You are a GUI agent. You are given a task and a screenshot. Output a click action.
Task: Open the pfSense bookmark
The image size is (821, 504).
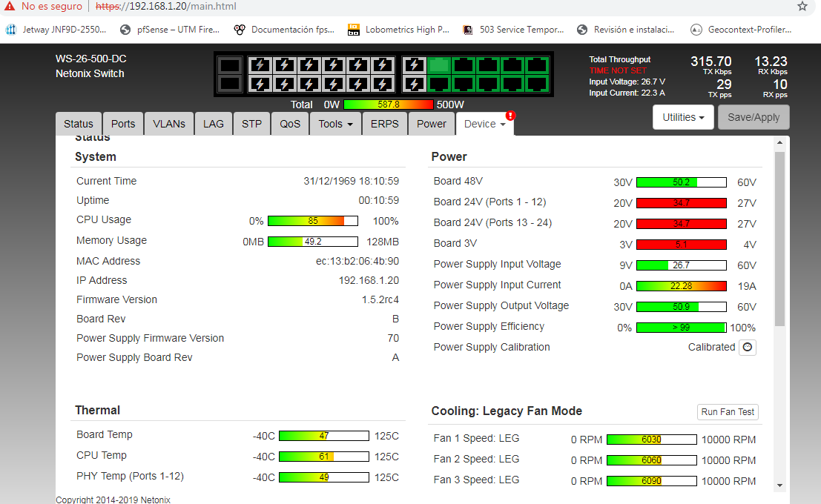[171, 30]
